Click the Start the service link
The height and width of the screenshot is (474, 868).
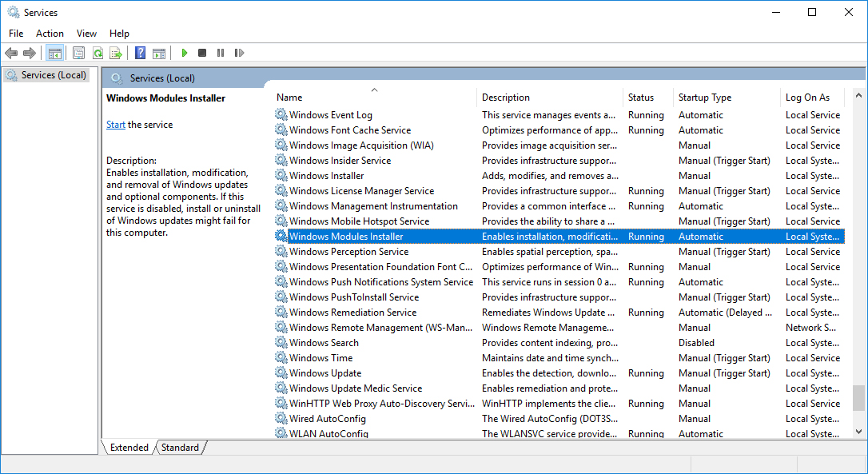pos(116,125)
